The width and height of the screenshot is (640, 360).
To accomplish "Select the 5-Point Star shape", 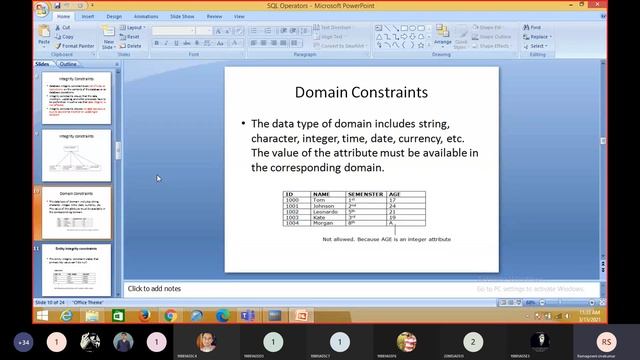I will pos(421,45).
